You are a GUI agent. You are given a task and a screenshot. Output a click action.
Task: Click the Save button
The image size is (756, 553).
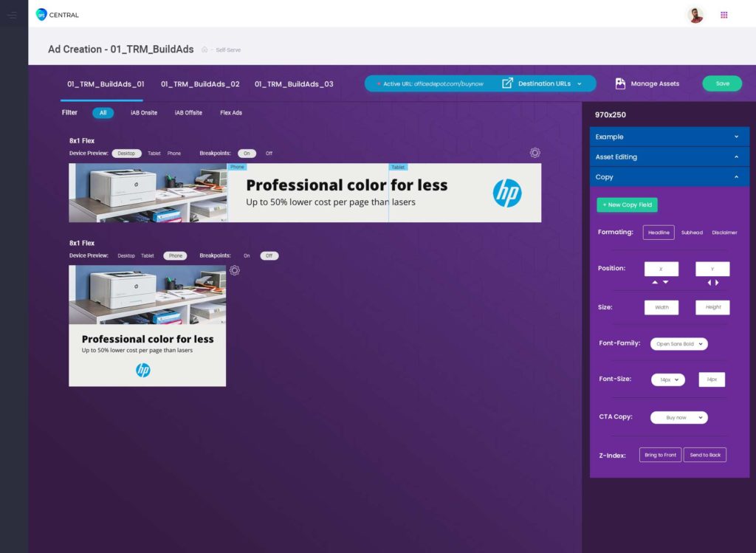(x=721, y=83)
